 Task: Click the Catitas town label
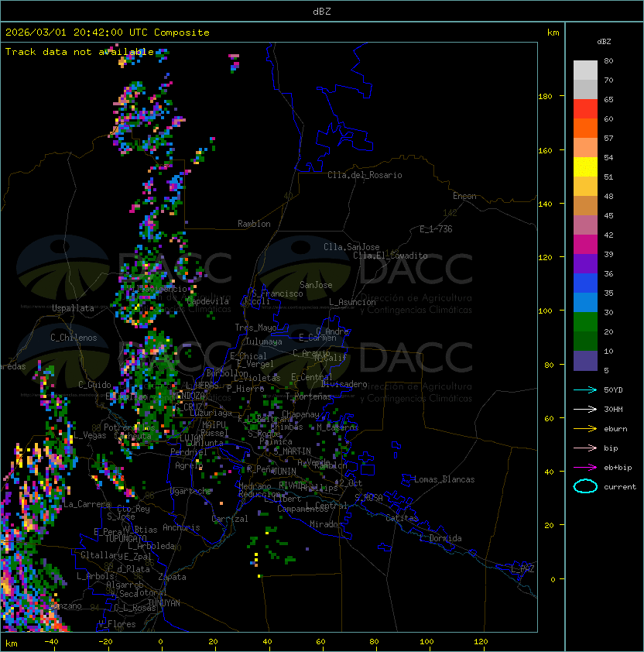tap(401, 517)
